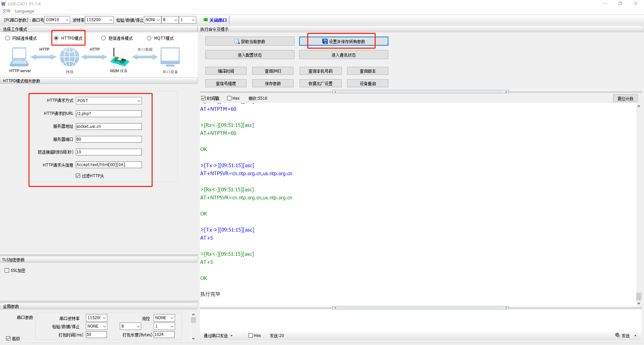The height and width of the screenshot is (345, 644).
Task: Toggle the timestamp checkbox in log panel
Action: coord(203,98)
